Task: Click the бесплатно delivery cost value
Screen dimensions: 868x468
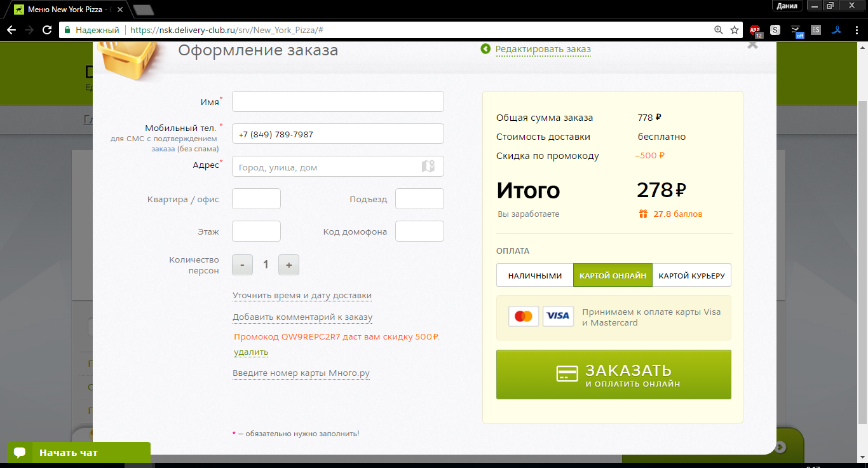Action: click(662, 137)
